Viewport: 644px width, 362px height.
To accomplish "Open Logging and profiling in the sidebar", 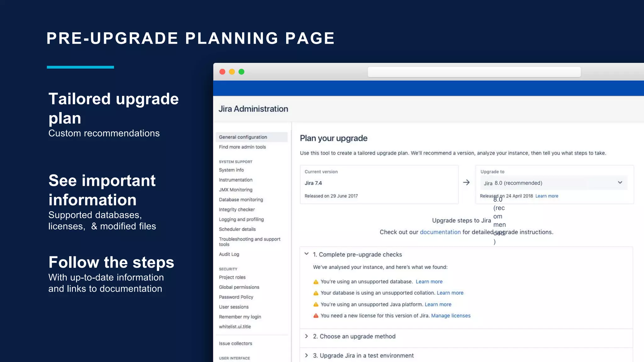I will click(241, 219).
